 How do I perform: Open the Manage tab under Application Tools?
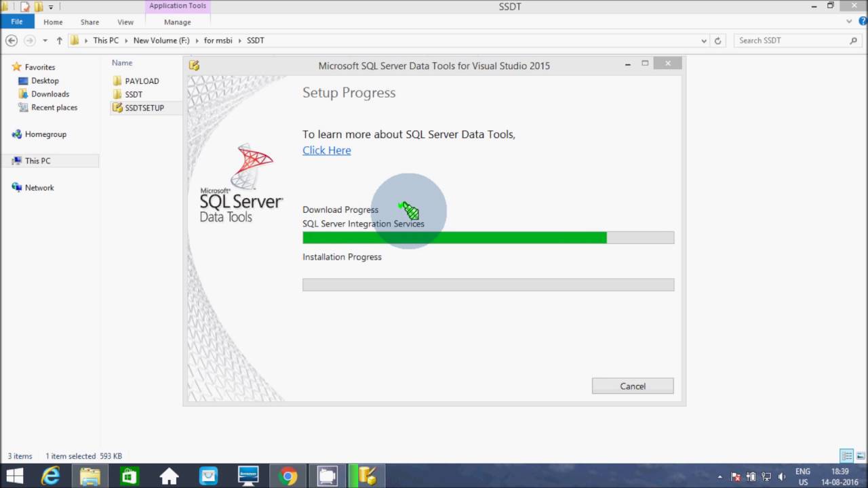177,22
